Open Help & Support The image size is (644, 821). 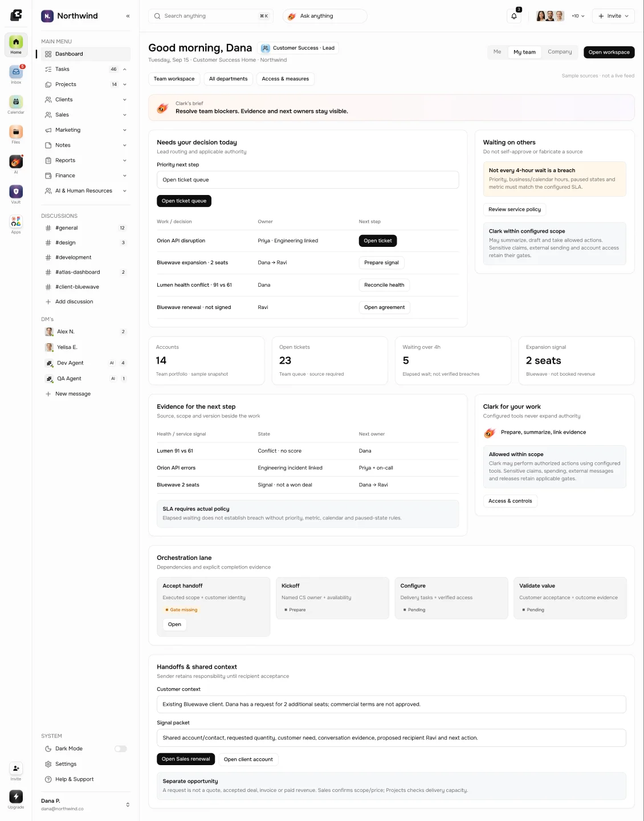85,779
